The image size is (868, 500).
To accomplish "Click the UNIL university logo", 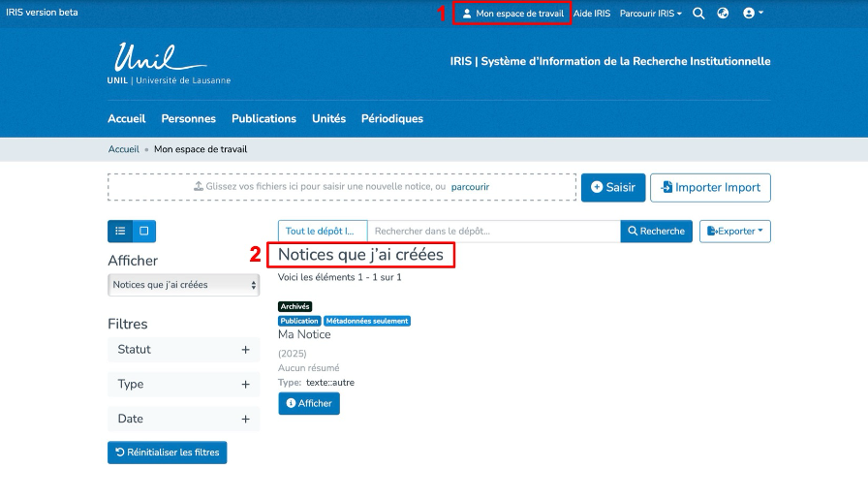I will [x=169, y=64].
